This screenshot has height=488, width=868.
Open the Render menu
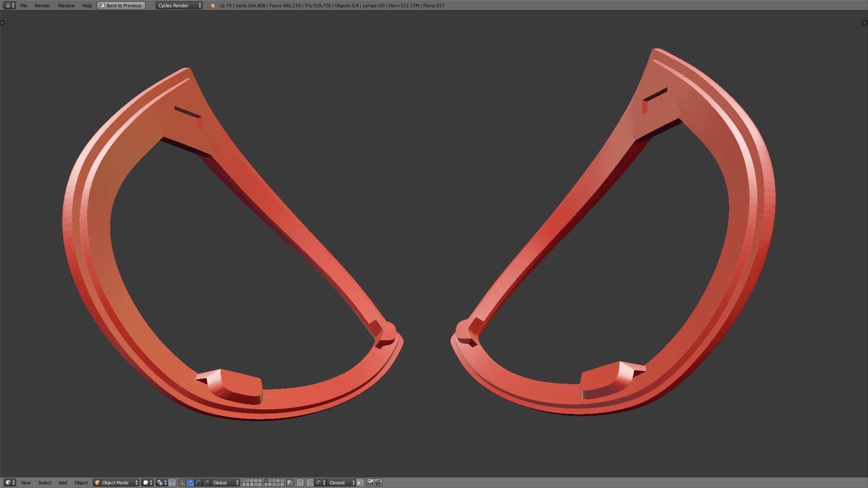pyautogui.click(x=42, y=5)
